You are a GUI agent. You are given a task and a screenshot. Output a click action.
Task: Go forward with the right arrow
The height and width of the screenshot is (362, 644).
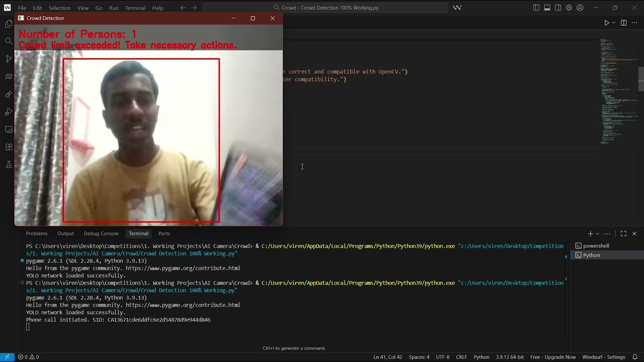pos(194,8)
